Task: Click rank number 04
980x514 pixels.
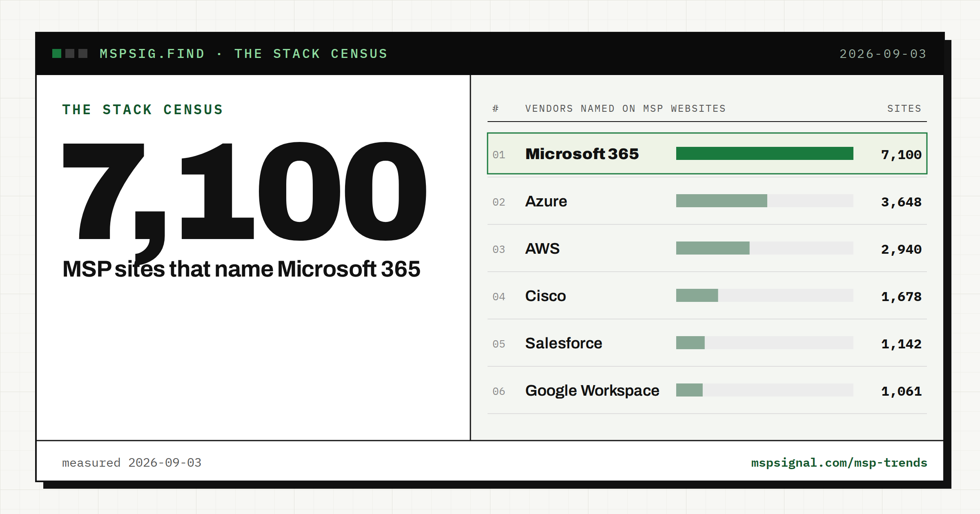Action: (499, 297)
